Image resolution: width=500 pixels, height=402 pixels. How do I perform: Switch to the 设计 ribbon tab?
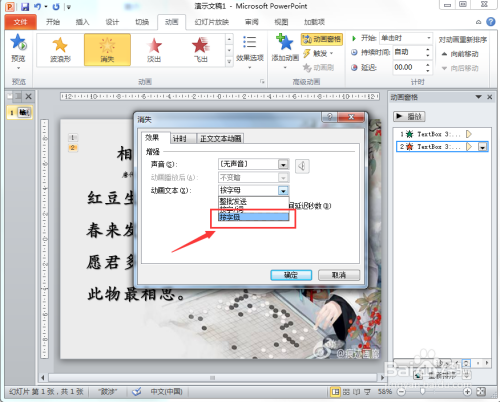tap(112, 22)
